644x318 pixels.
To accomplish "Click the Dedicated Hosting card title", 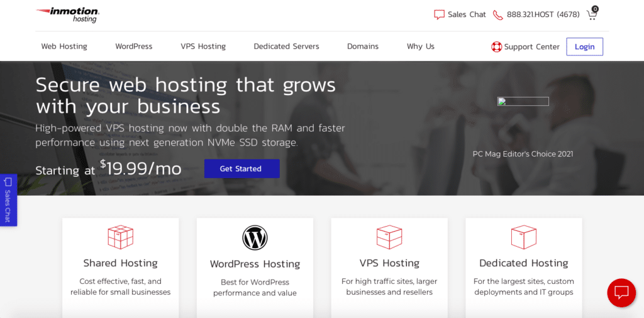I will (524, 263).
